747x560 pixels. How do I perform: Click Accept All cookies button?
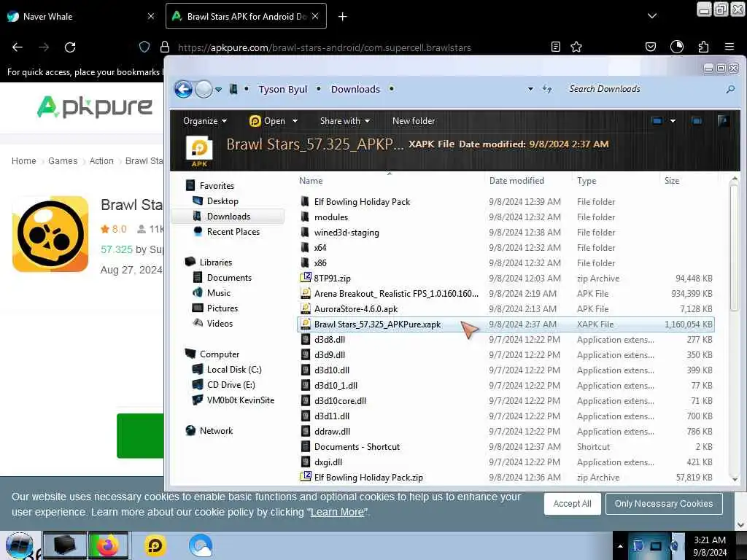(572, 503)
